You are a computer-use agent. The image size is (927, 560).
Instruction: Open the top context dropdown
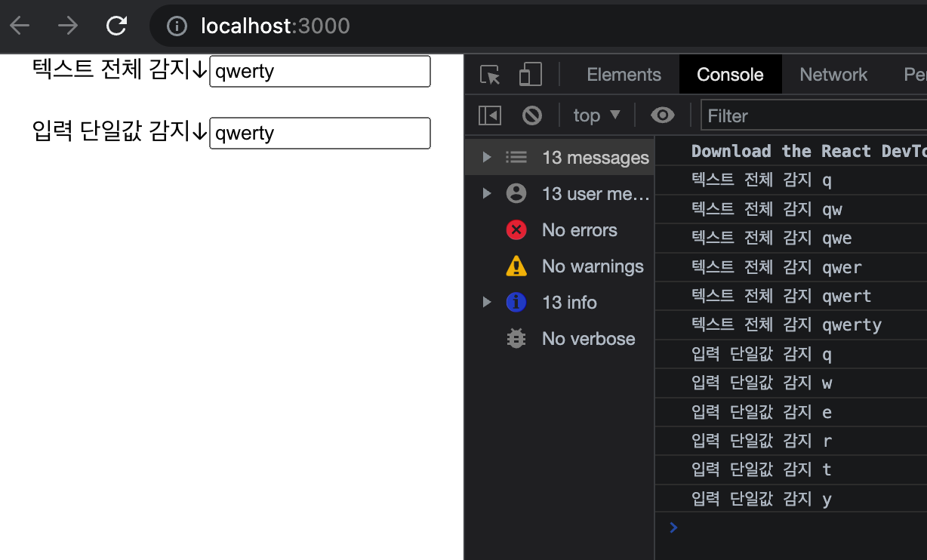(x=596, y=115)
